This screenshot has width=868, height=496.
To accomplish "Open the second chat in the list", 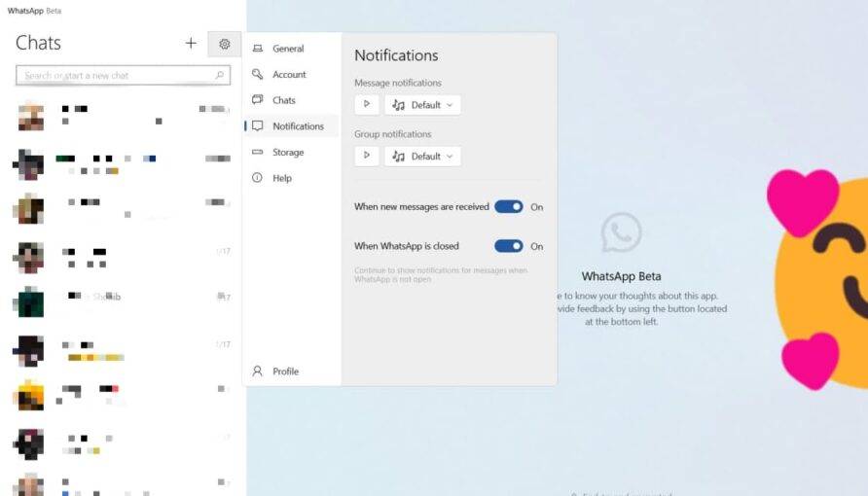I will click(123, 164).
